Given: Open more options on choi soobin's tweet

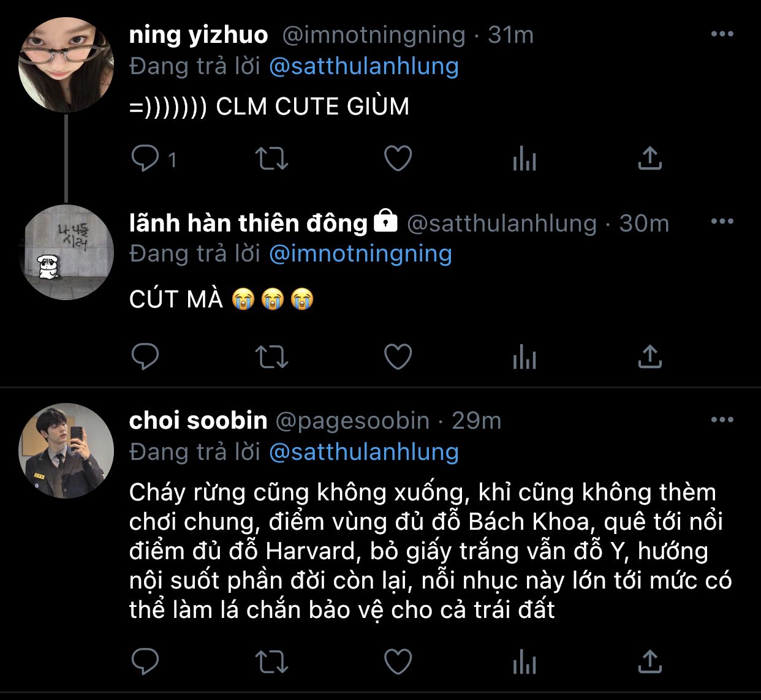Looking at the screenshot, I should 722,420.
